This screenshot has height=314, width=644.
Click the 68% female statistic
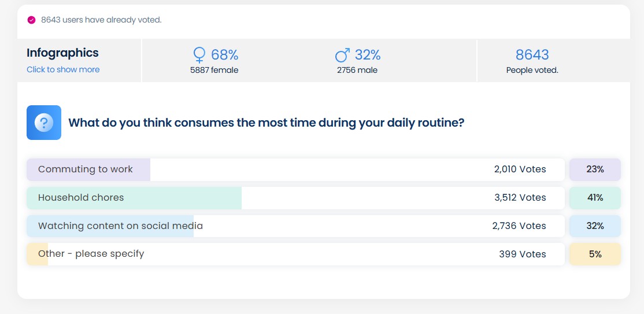coord(224,55)
